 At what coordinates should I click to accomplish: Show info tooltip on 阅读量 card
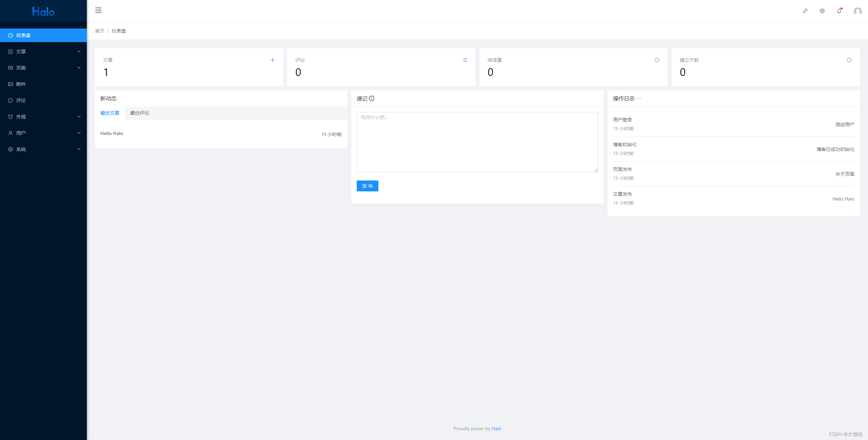point(657,60)
